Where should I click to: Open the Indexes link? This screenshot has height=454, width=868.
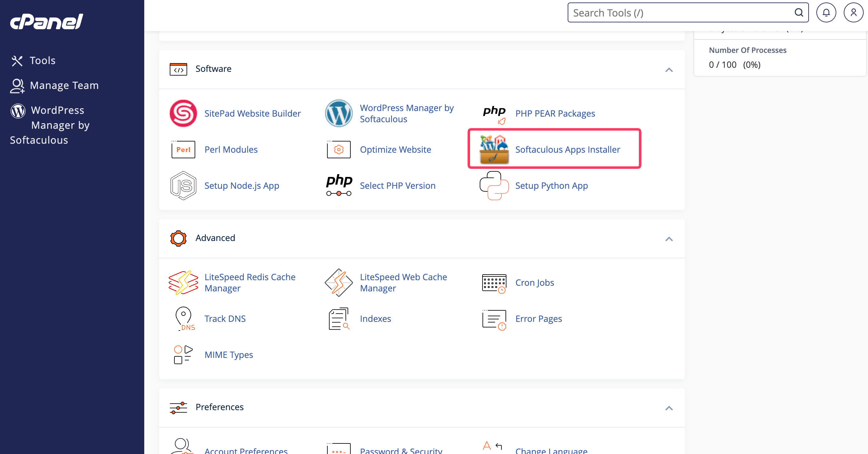[x=375, y=318]
